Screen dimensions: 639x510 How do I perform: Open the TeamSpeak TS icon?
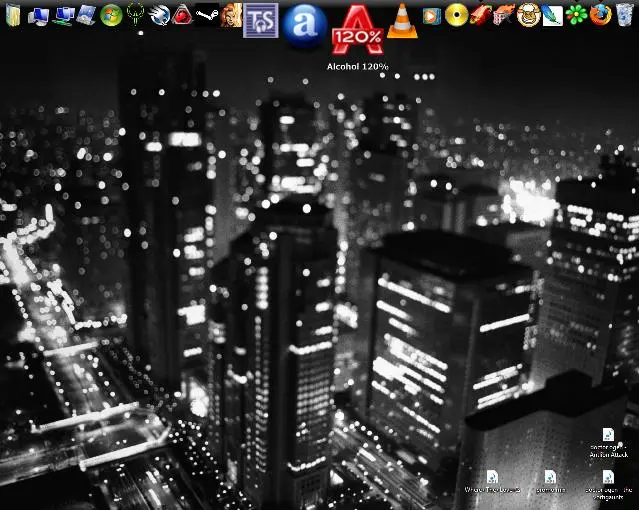[x=261, y=19]
